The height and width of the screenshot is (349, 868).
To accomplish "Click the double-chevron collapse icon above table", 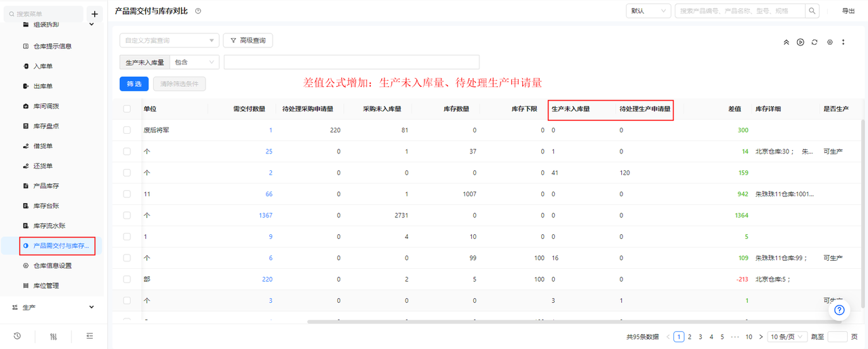I will click(x=787, y=42).
